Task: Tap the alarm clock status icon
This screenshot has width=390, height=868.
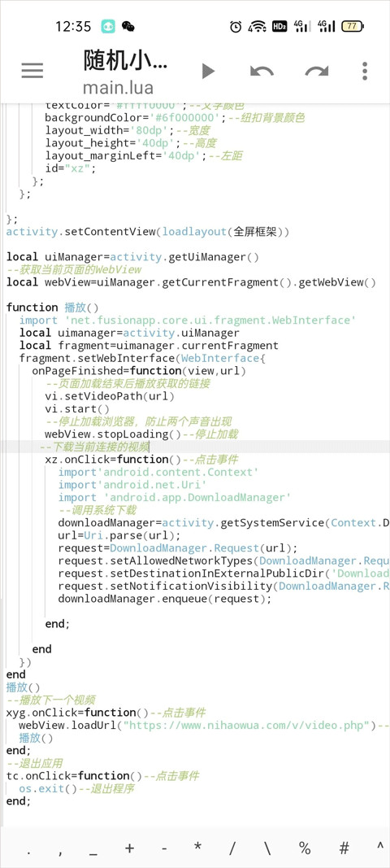Action: (236, 26)
